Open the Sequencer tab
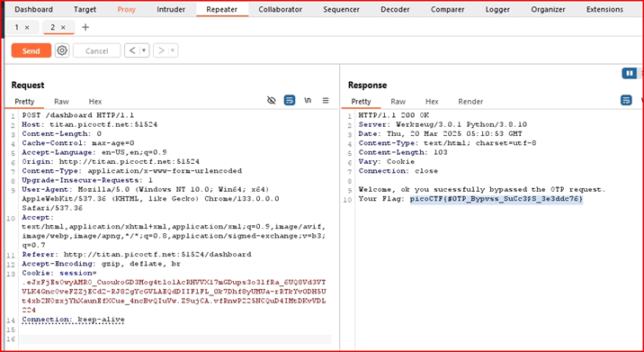 tap(341, 9)
